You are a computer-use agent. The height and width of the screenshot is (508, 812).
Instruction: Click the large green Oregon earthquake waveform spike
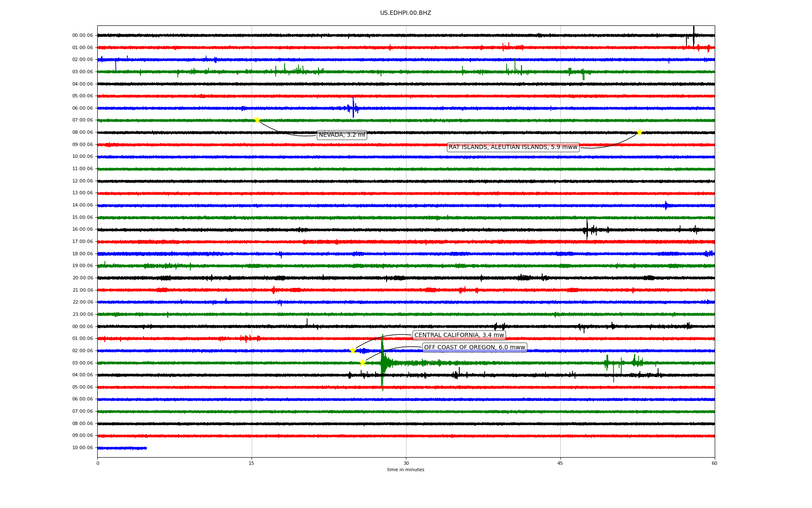pyautogui.click(x=382, y=362)
